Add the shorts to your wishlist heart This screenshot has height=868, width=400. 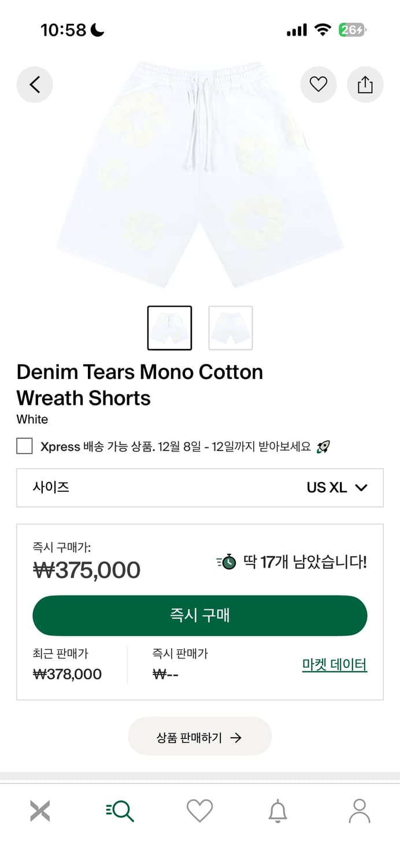tap(318, 84)
